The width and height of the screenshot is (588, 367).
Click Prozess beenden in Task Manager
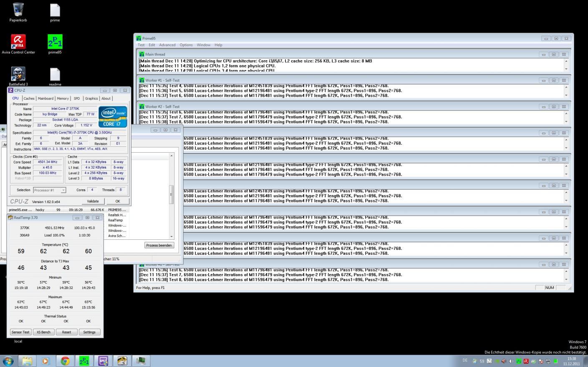[x=159, y=245]
